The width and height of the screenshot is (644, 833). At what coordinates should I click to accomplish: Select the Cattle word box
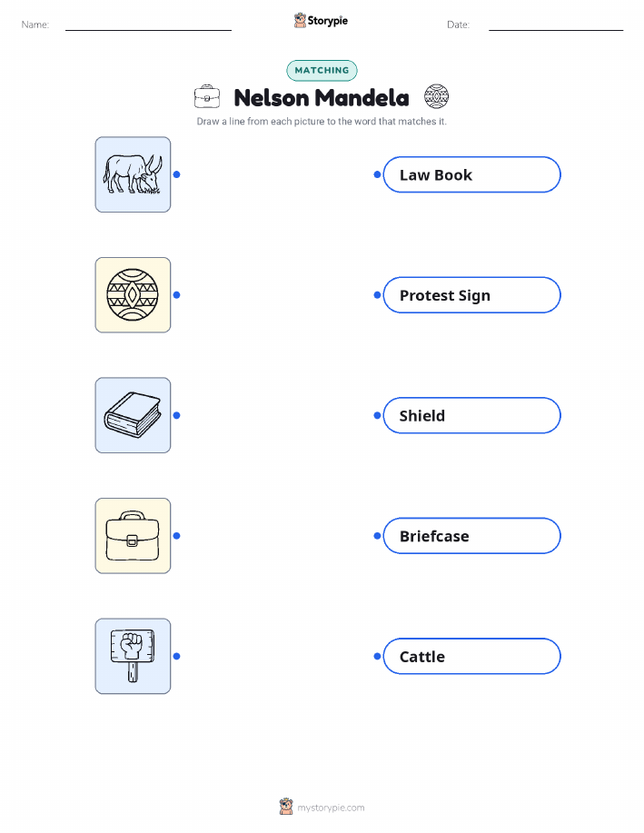[471, 656]
